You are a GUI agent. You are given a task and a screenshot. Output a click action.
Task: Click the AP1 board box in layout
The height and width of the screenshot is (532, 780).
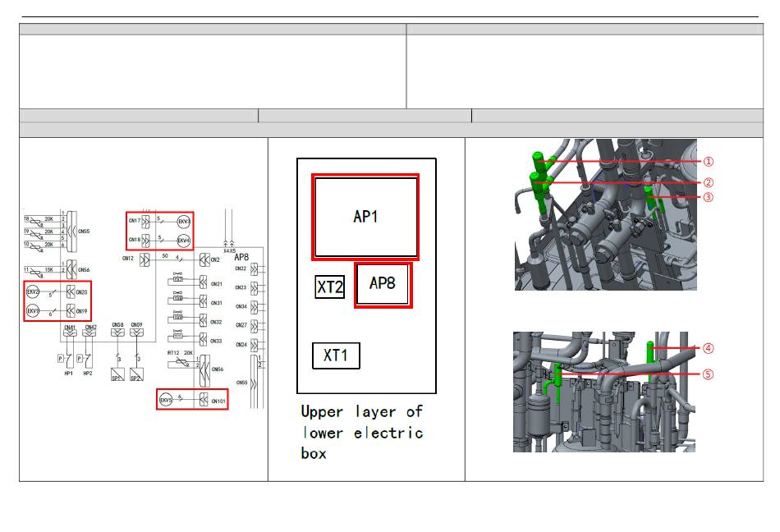365,217
